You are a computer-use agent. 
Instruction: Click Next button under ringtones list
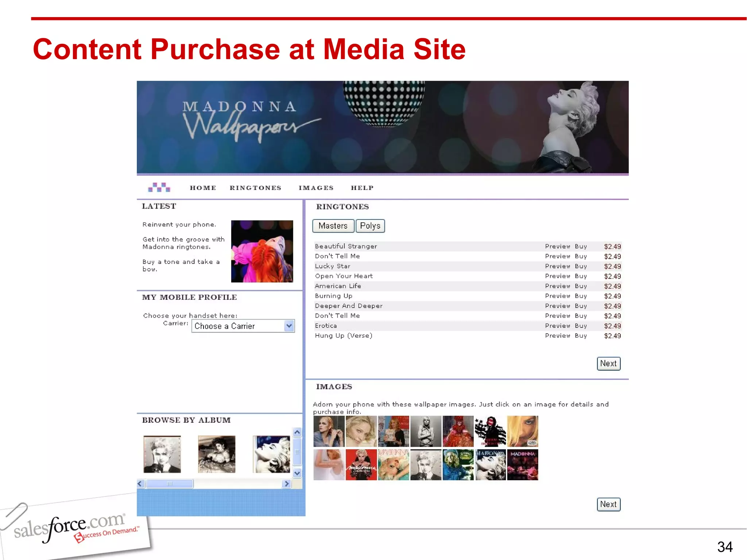608,363
